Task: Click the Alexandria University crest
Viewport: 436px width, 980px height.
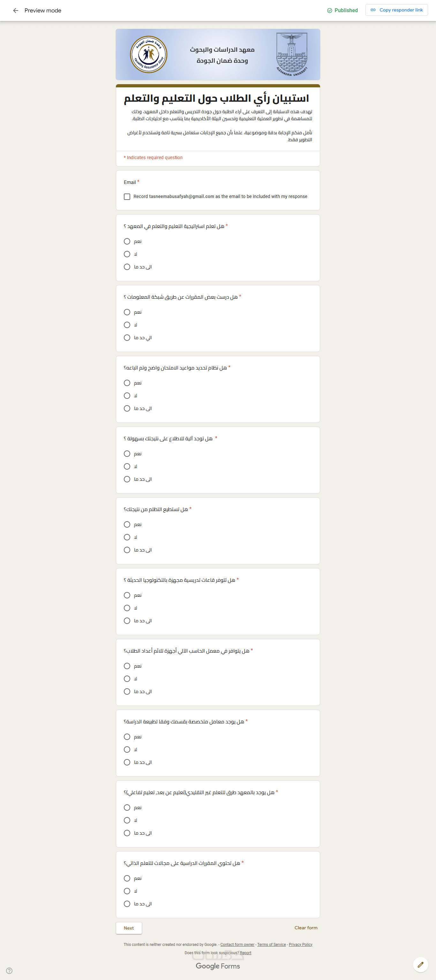Action: [291, 54]
